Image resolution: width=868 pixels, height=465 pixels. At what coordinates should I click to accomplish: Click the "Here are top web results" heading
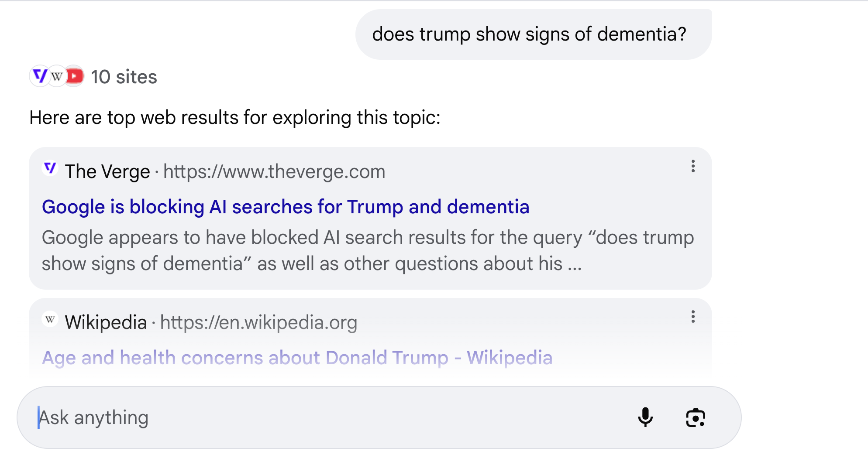point(235,118)
